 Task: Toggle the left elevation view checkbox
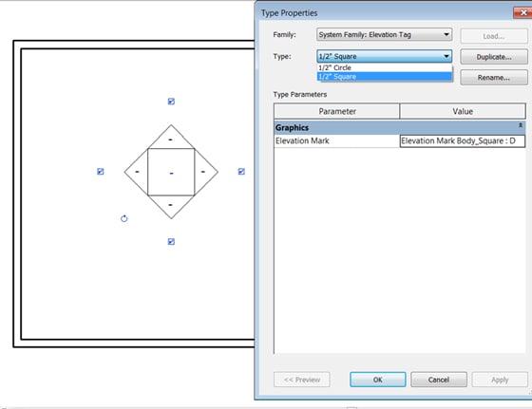pyautogui.click(x=101, y=172)
